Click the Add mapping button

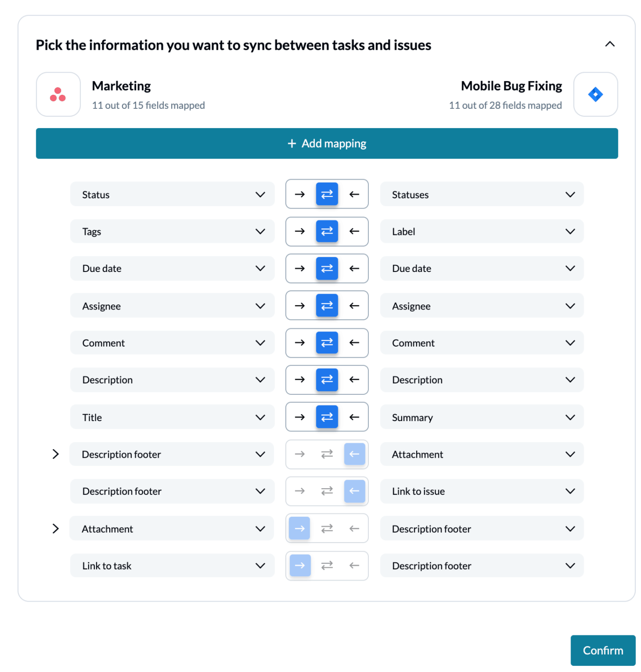coord(327,143)
